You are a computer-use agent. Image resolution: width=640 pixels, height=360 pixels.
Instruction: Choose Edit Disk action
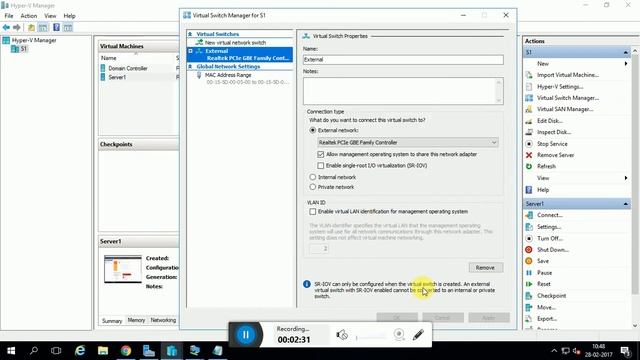click(550, 121)
